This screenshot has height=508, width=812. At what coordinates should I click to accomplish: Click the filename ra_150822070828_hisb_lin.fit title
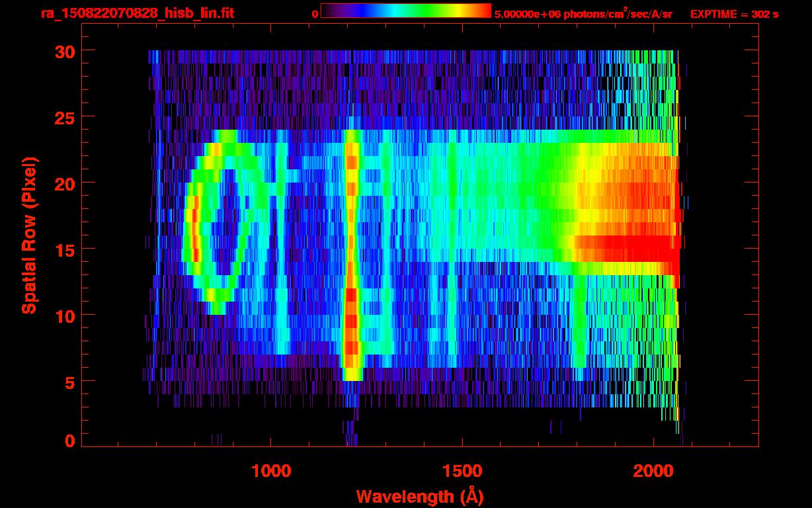click(136, 13)
